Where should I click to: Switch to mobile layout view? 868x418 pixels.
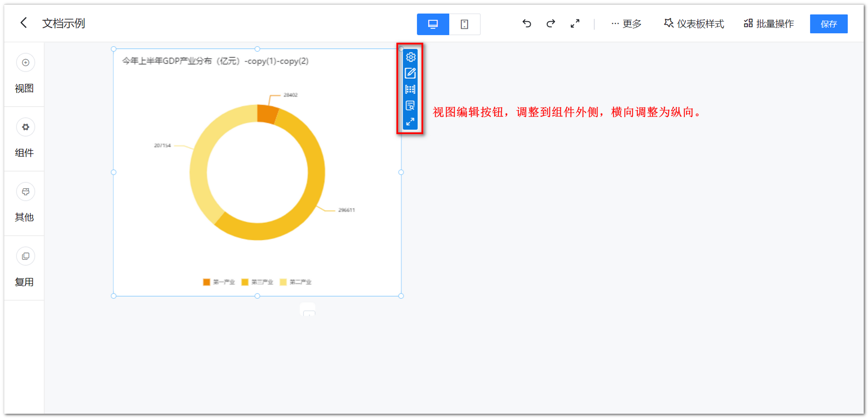pos(464,24)
